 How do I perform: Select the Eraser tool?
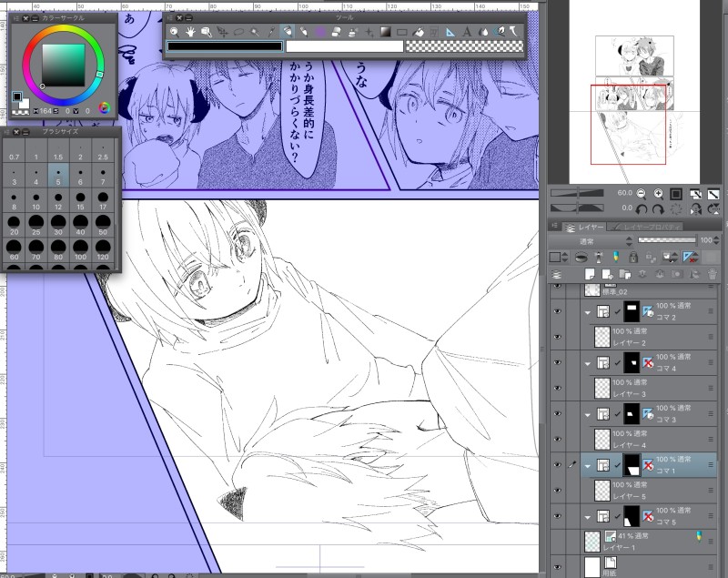(336, 32)
